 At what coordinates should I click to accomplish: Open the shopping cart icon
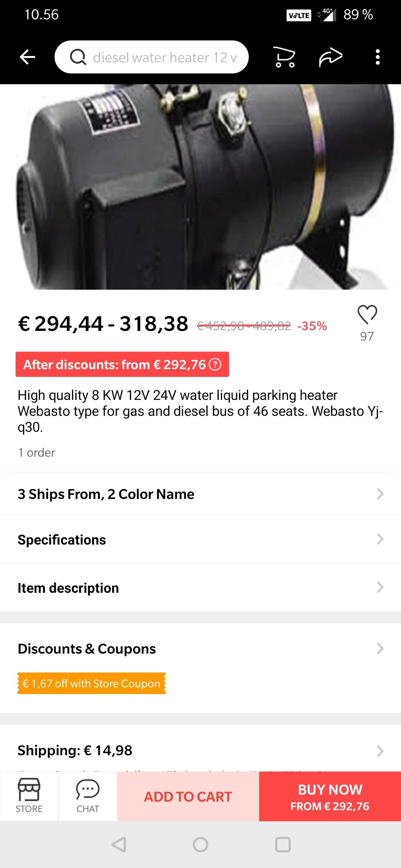(284, 57)
